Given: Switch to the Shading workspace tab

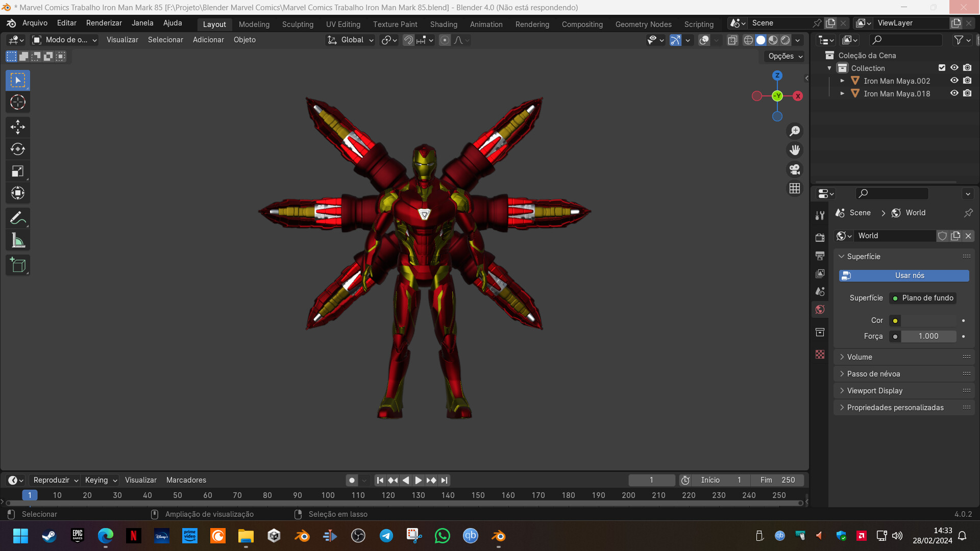Looking at the screenshot, I should [x=444, y=24].
